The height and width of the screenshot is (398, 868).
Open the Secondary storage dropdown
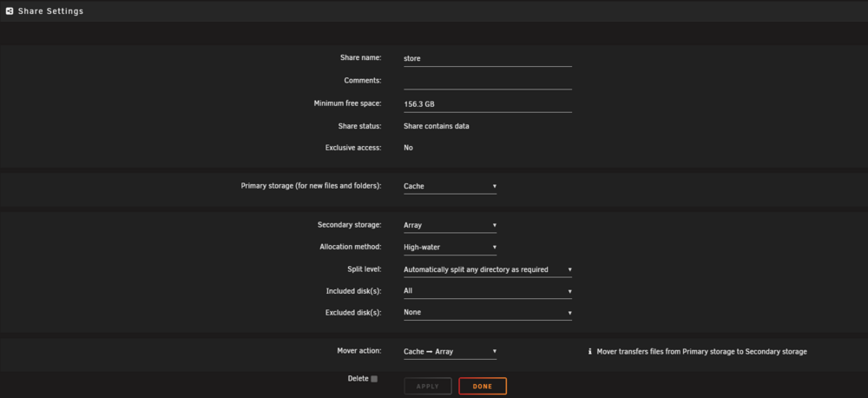tap(450, 226)
